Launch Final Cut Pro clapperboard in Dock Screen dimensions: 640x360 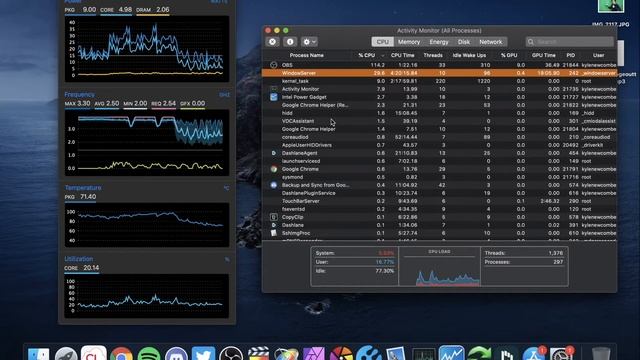258,354
